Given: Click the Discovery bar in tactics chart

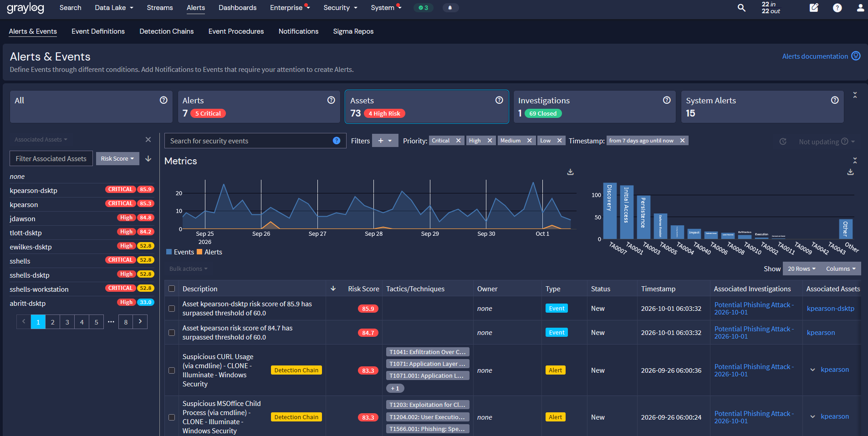Looking at the screenshot, I should point(610,211).
